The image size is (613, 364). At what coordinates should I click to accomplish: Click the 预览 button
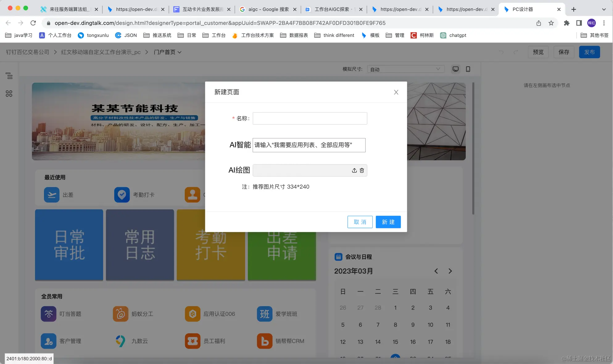point(538,52)
